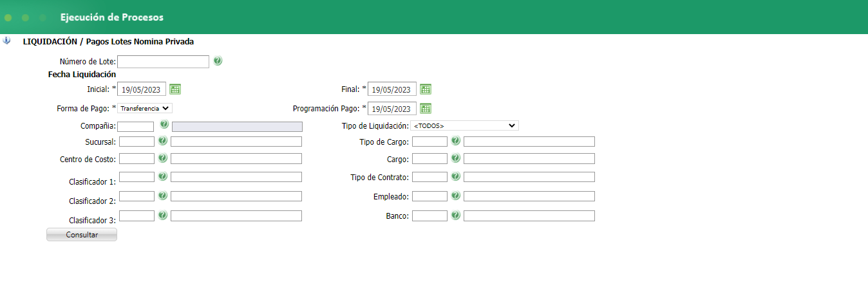Focus the Centro de Costo code field
This screenshot has height=294, width=868.
[137, 158]
